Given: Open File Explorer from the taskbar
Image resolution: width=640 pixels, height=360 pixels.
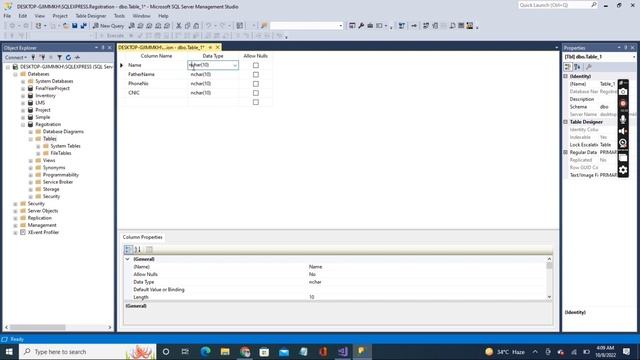Looking at the screenshot, I should [225, 351].
